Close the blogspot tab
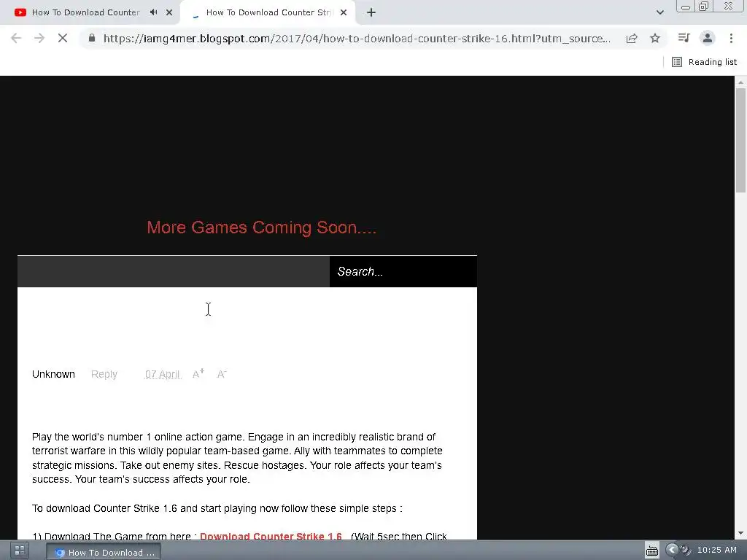The image size is (747, 560). click(x=344, y=12)
